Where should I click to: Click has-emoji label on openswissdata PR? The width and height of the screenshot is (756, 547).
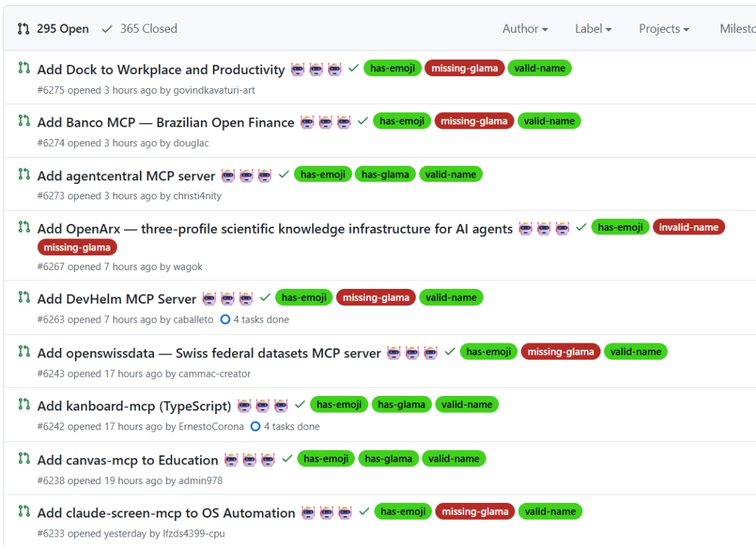click(489, 352)
